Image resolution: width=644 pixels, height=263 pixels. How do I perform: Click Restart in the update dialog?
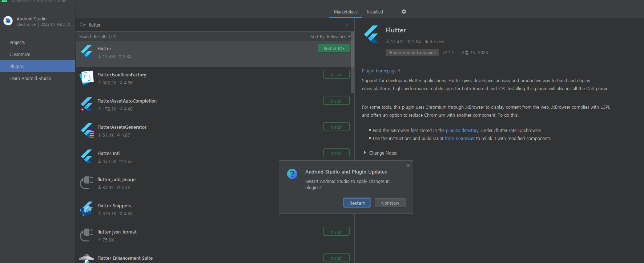click(357, 203)
